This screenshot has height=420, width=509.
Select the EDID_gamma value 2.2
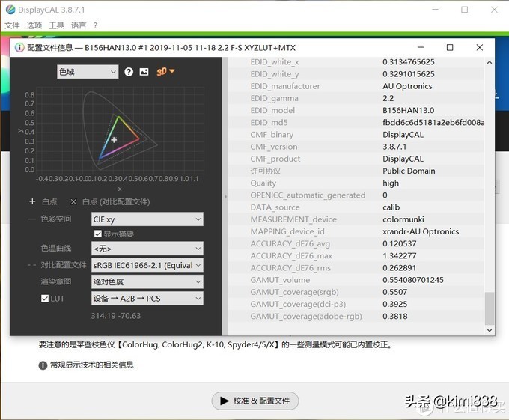pyautogui.click(x=388, y=98)
